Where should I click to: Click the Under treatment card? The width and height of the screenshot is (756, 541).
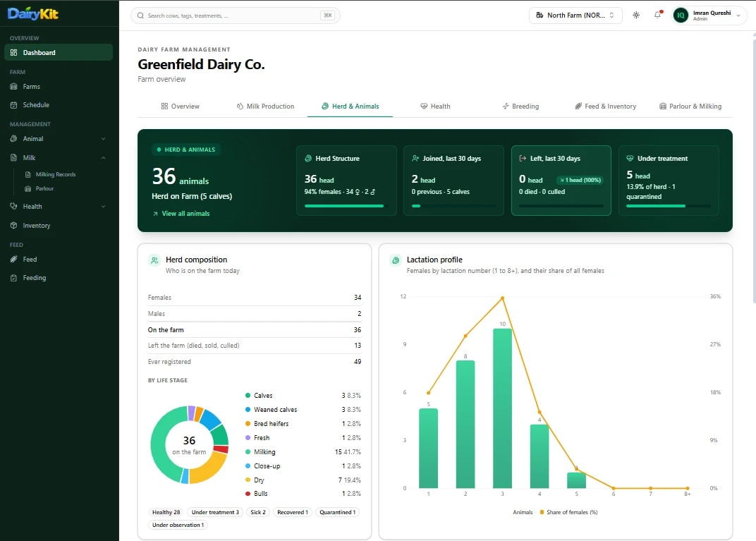tap(669, 181)
